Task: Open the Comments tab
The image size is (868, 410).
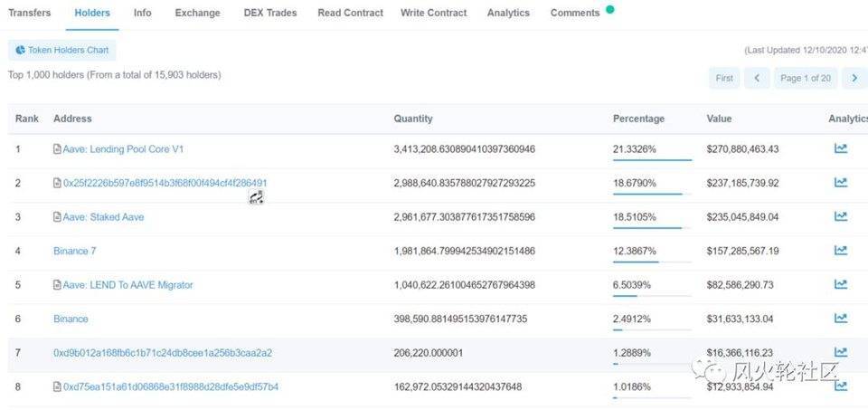Action: (x=575, y=13)
